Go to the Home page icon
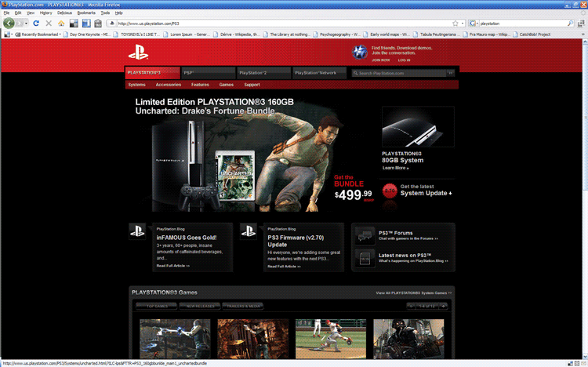 coord(61,24)
